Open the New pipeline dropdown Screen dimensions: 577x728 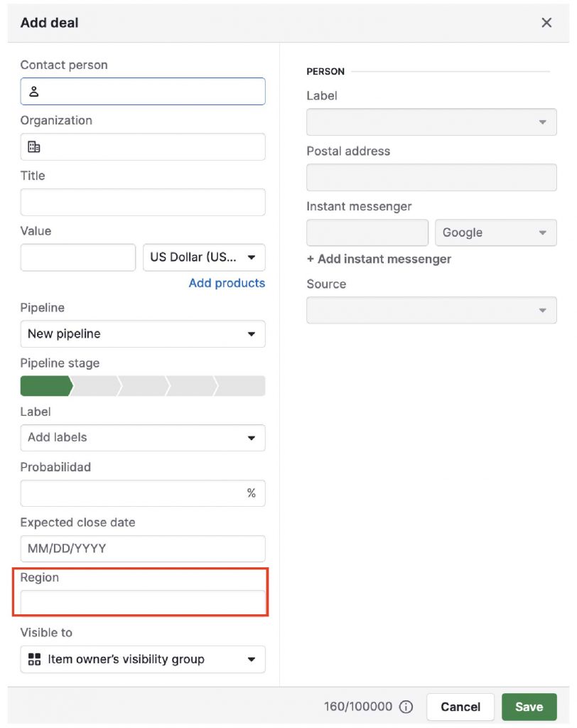pyautogui.click(x=142, y=334)
